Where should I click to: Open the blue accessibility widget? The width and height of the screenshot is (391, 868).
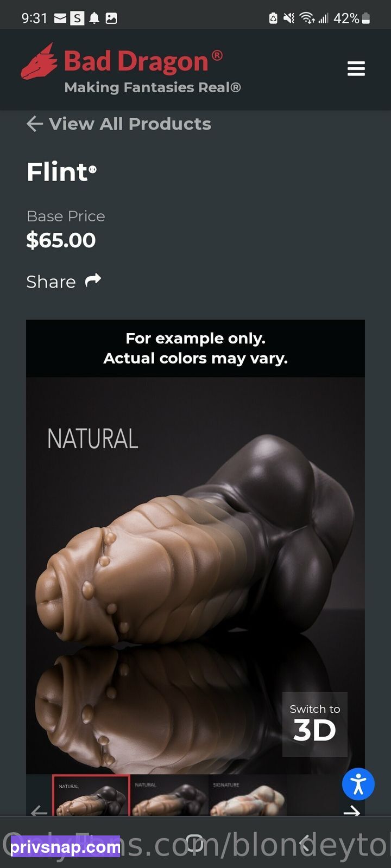point(358,784)
